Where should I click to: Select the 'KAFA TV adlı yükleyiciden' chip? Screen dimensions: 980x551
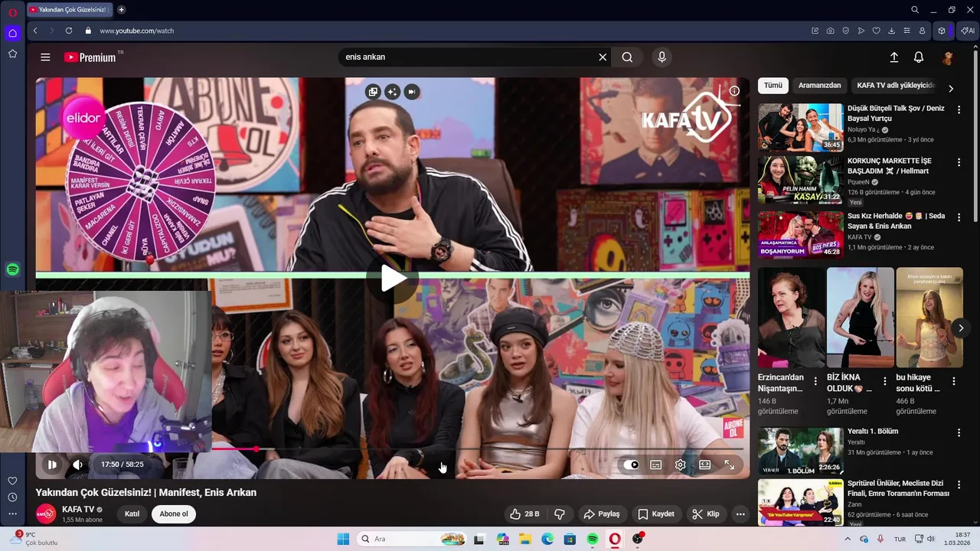coord(896,86)
